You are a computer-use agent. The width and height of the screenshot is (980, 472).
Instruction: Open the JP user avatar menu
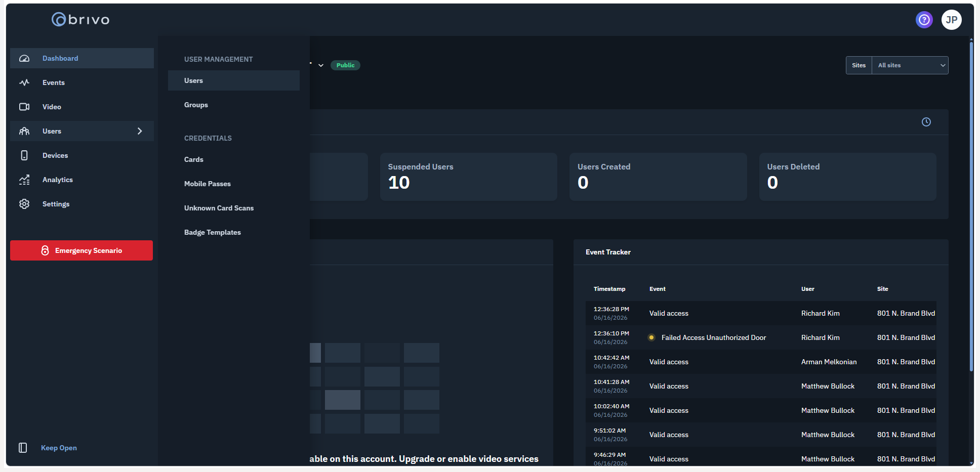[x=952, y=20]
